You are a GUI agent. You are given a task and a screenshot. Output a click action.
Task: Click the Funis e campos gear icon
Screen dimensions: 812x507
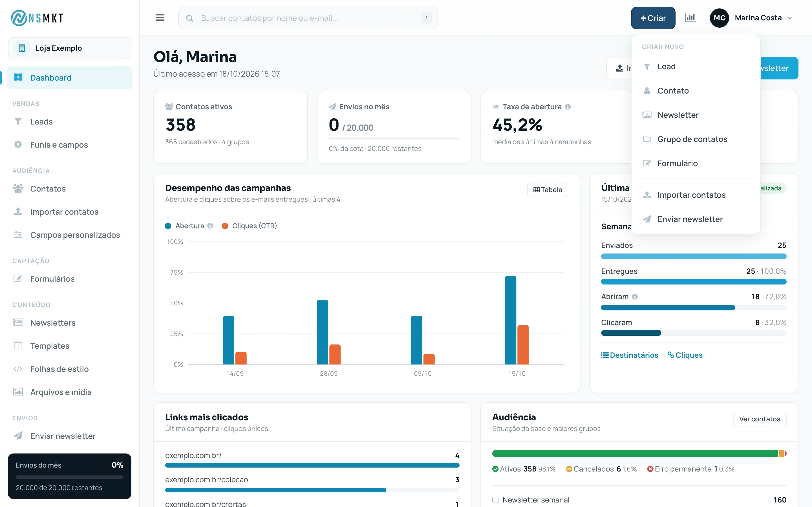[18, 144]
